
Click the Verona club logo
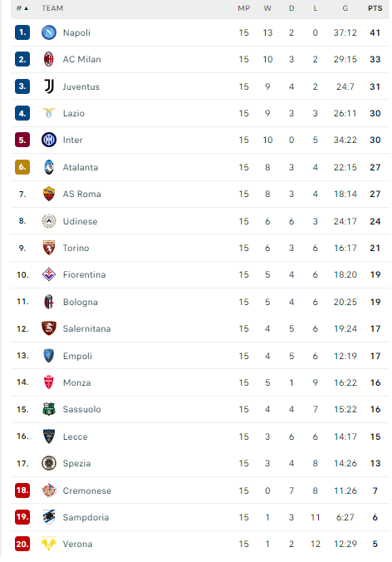(x=49, y=544)
